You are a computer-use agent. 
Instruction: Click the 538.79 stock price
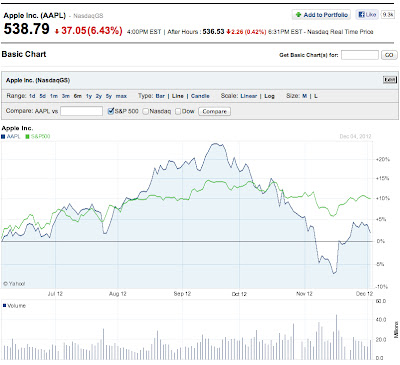click(x=27, y=29)
